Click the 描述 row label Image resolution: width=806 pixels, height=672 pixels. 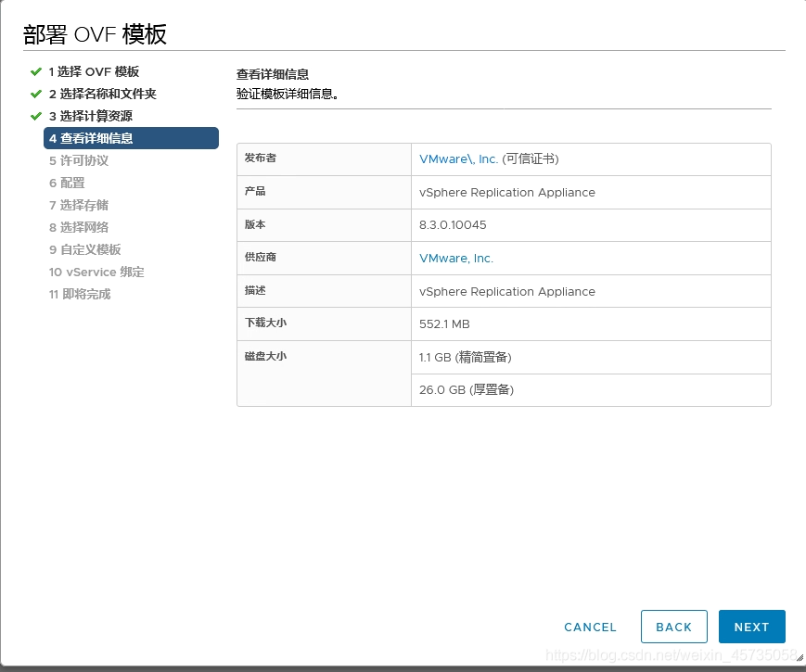click(255, 290)
